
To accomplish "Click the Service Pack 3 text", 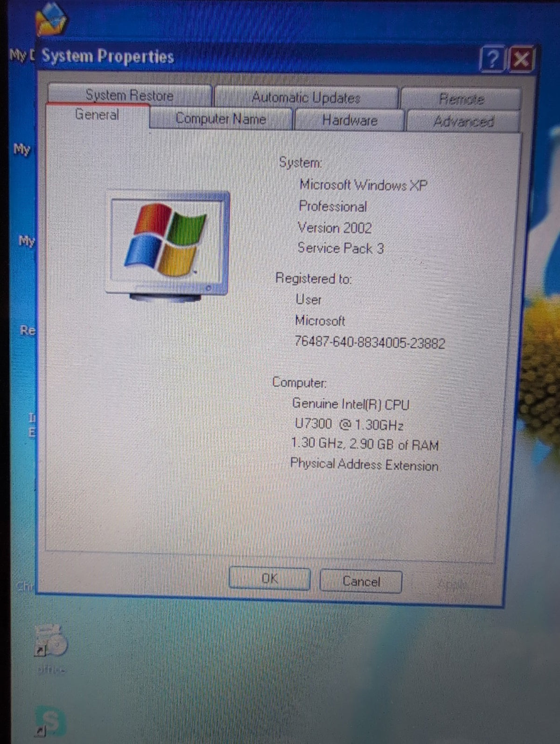I will [341, 248].
